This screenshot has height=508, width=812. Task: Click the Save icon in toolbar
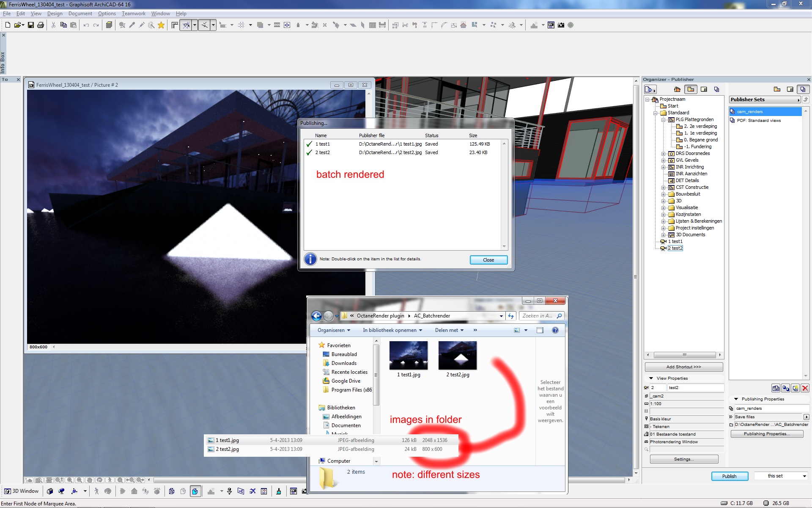[31, 25]
